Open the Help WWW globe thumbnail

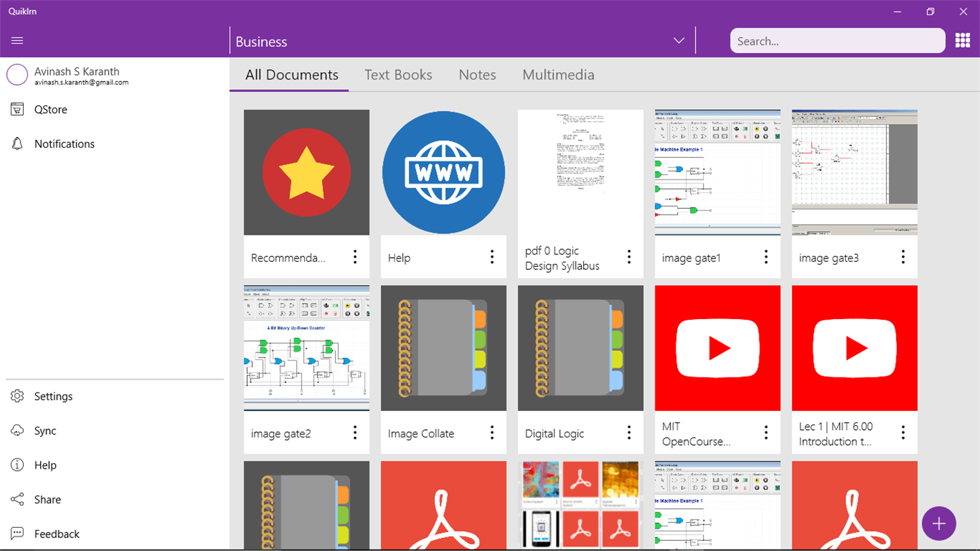444,173
